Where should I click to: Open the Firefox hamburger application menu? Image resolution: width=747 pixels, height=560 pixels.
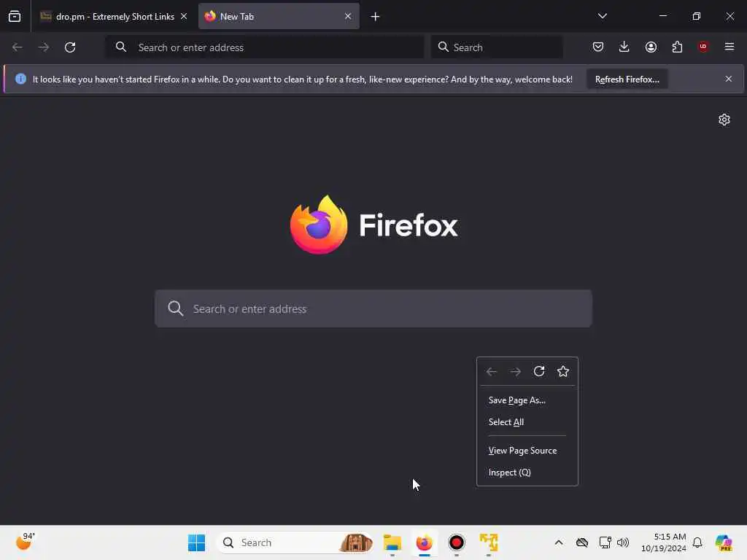[x=729, y=47]
